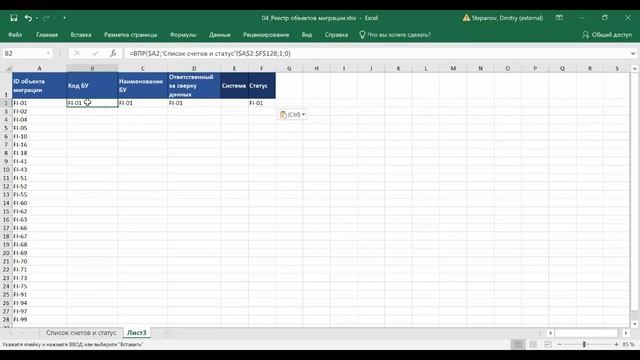Expand the formula bar chevron
This screenshot has width=640, height=360.
(x=633, y=53)
